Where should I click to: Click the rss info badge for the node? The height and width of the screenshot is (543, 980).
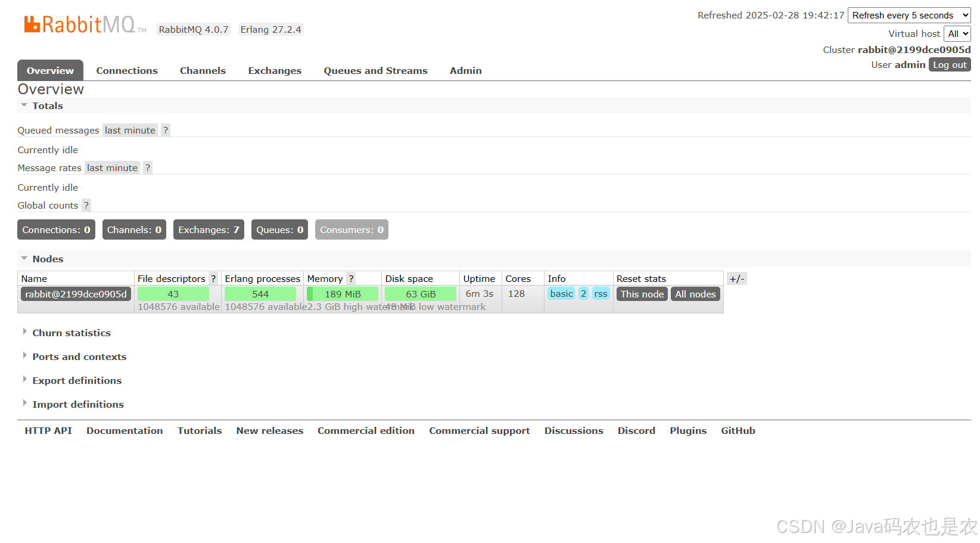(601, 293)
